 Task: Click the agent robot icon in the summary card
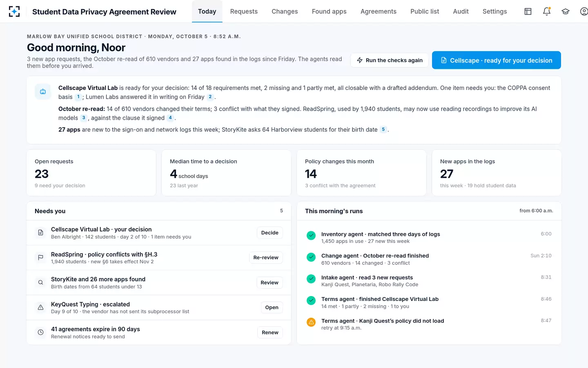43,92
